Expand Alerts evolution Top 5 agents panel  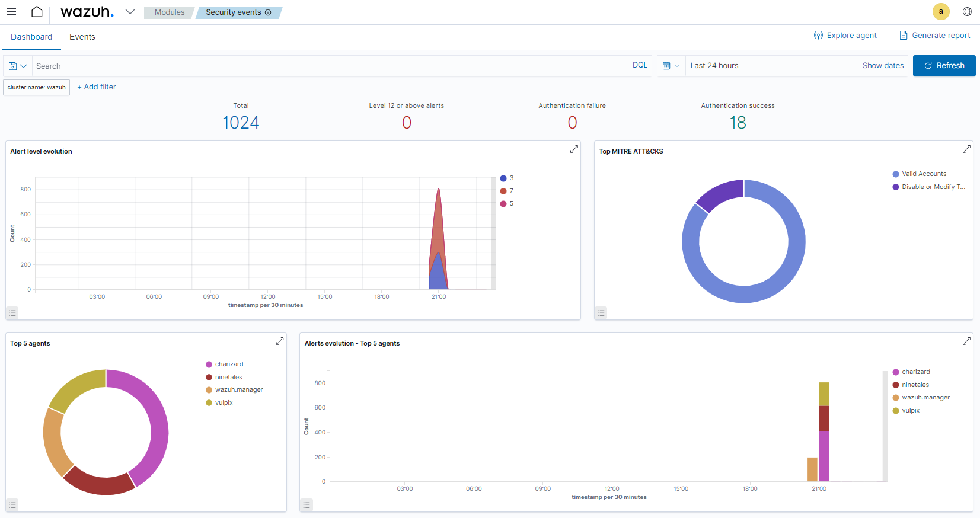pyautogui.click(x=966, y=341)
